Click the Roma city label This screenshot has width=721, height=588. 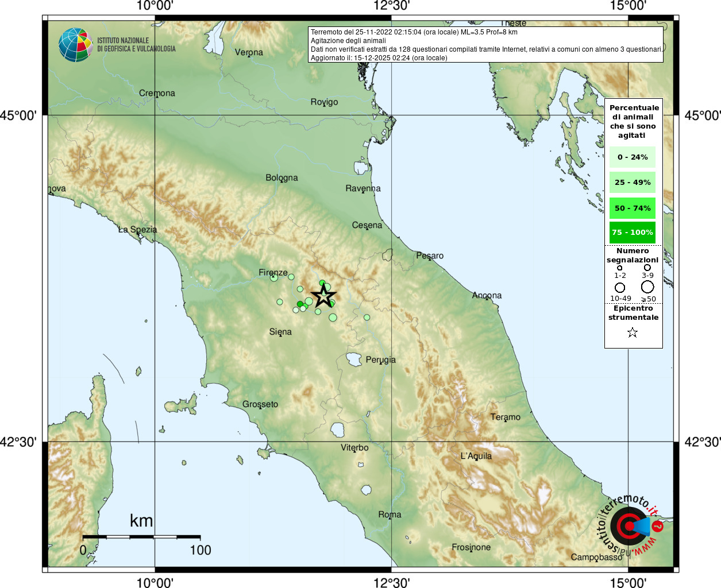pos(390,515)
